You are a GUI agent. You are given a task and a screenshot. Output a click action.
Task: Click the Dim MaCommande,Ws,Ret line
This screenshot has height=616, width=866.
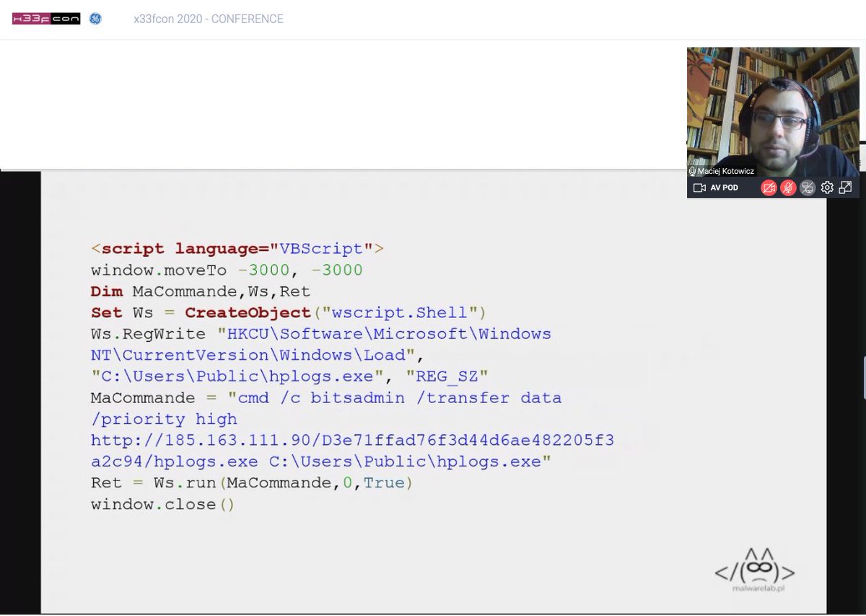pos(201,291)
